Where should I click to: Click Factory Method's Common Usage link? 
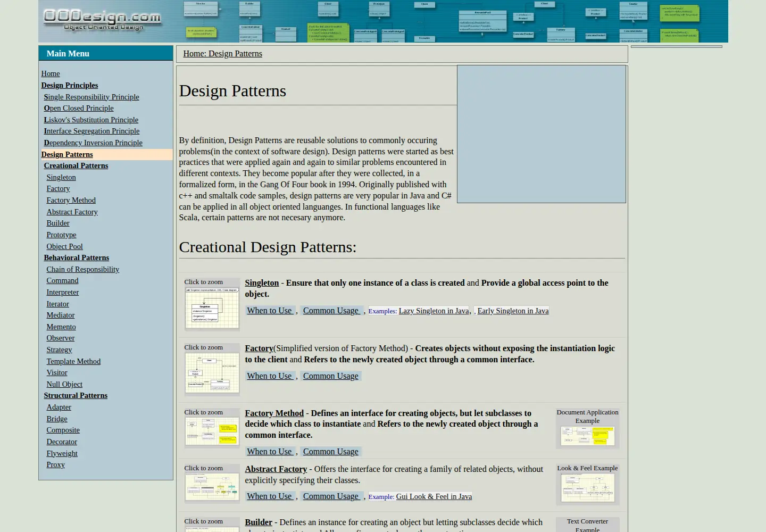(330, 452)
